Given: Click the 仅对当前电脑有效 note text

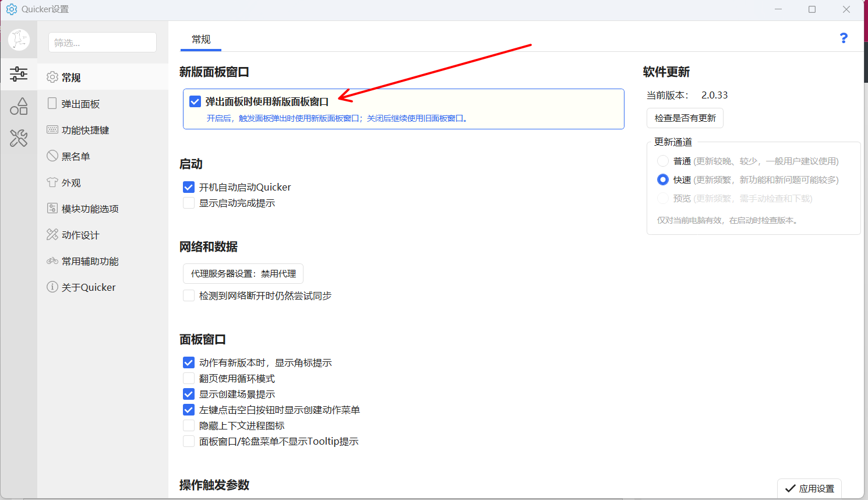Looking at the screenshot, I should [728, 220].
